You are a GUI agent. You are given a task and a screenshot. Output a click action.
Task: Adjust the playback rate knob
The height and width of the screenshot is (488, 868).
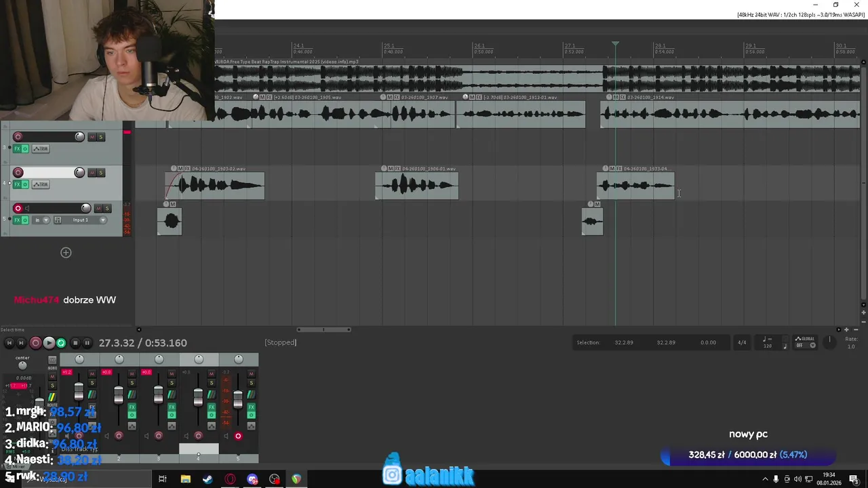(x=829, y=341)
